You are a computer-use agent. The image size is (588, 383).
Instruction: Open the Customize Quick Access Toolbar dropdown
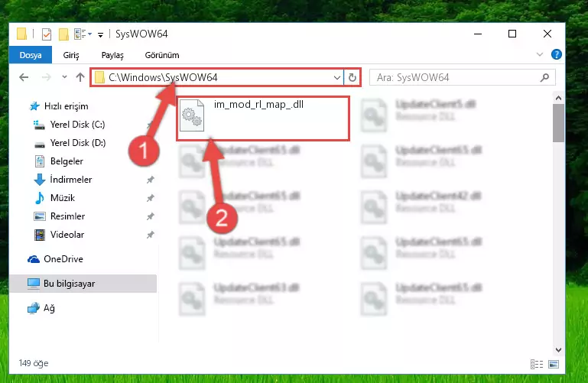[100, 35]
